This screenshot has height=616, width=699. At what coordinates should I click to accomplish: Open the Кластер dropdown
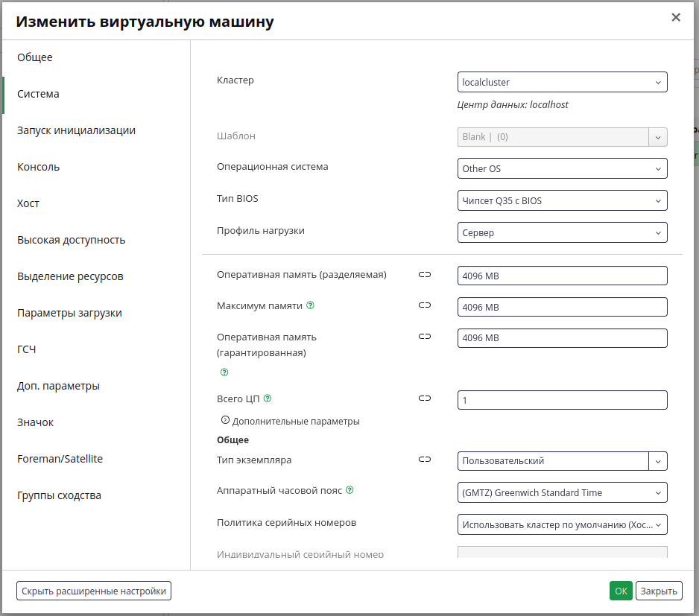click(562, 82)
